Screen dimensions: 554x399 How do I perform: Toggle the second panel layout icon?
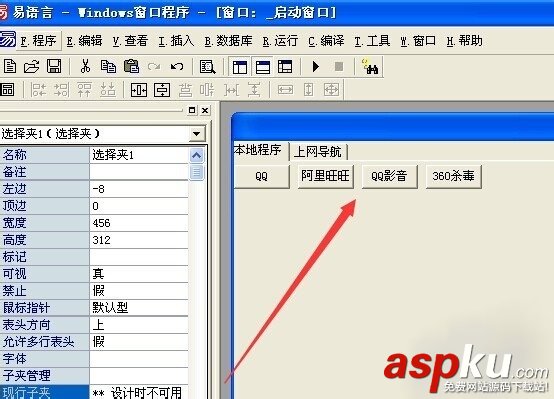pos(263,66)
